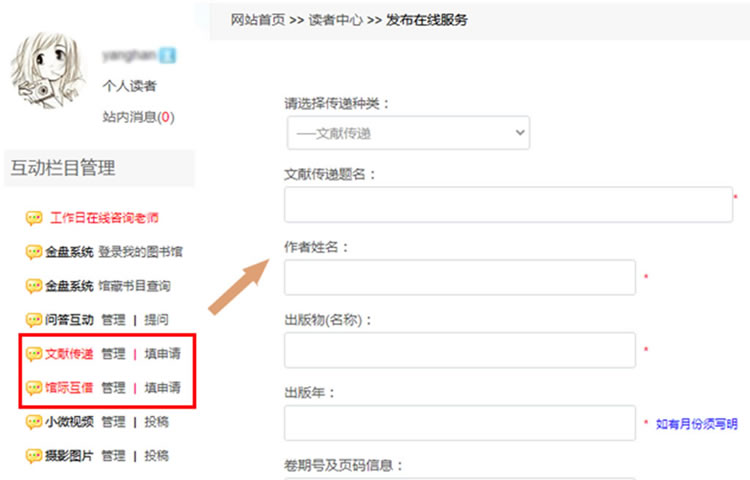Image resolution: width=750 pixels, height=480 pixels.
Task: Click the chat icon beside 馆际互借
Action: pos(34,388)
